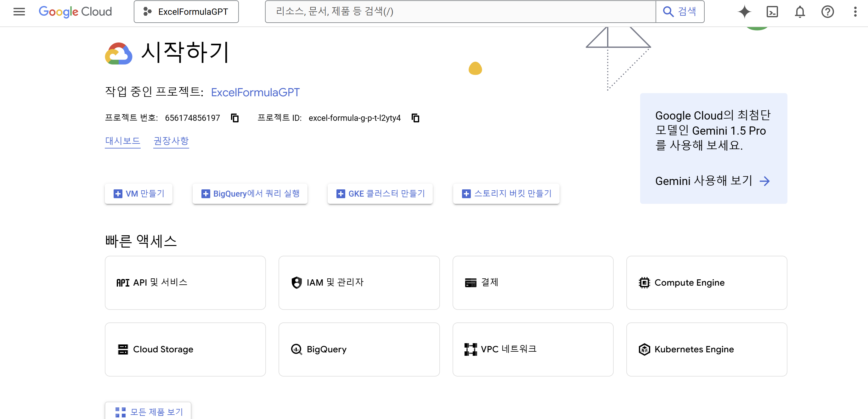Click the project icon inside the project selector
Viewport: 868px width, 419px height.
[147, 11]
